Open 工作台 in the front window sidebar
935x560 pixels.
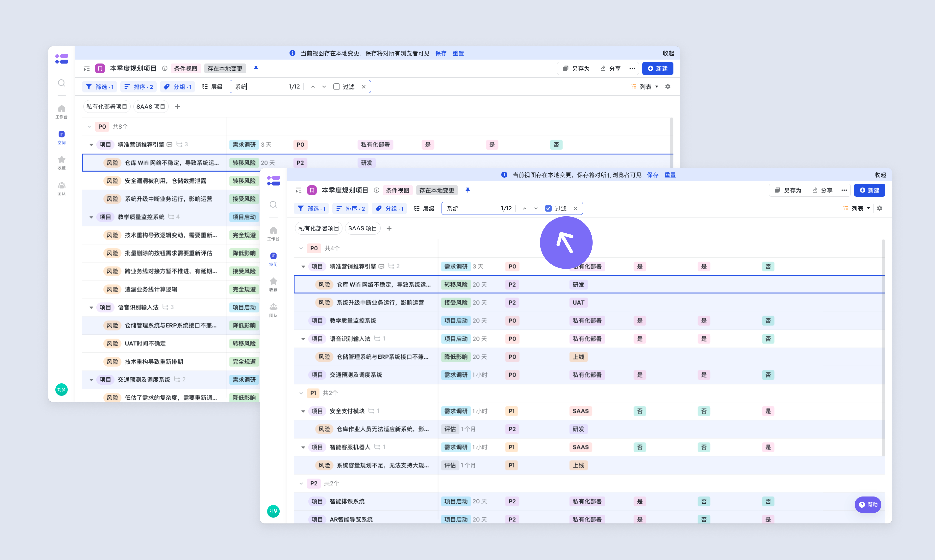[x=274, y=234]
